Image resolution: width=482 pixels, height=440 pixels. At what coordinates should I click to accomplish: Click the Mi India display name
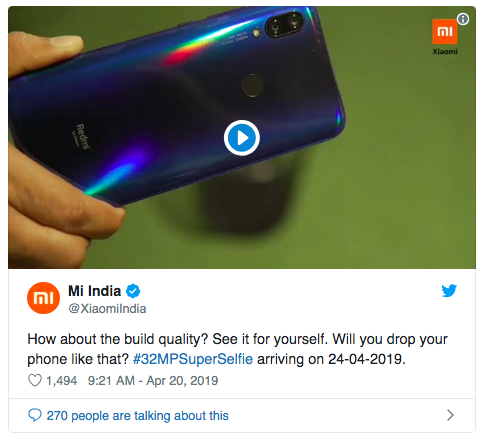tap(94, 291)
